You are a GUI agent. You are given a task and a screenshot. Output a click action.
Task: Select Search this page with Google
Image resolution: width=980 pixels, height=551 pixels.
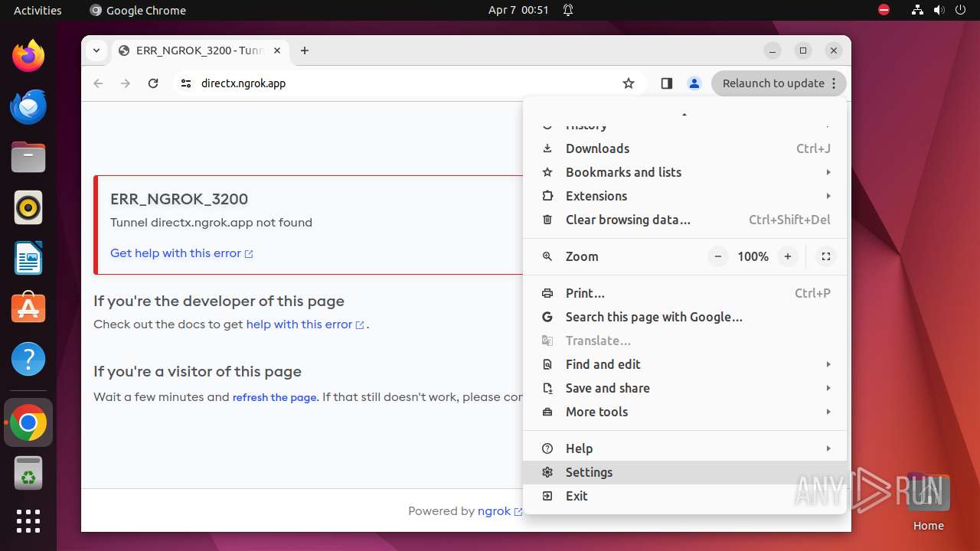[x=684, y=317]
